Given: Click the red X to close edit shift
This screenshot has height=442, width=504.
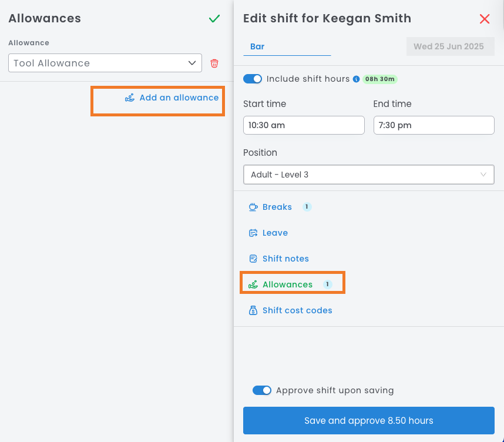Looking at the screenshot, I should tap(485, 19).
